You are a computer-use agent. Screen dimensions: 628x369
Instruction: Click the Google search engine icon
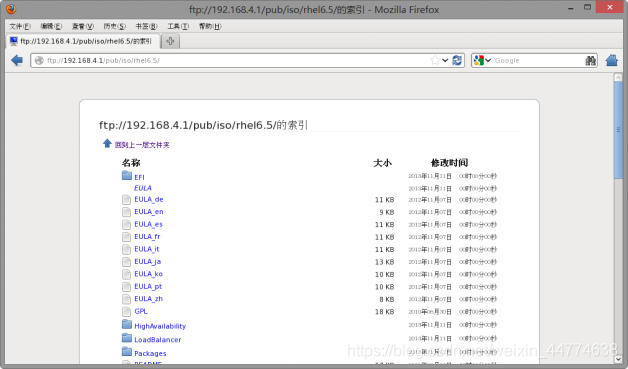click(479, 60)
